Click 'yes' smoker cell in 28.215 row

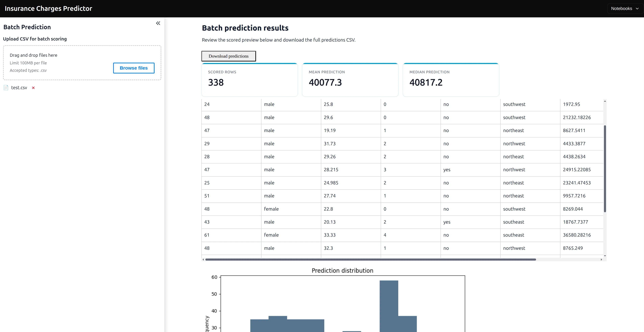tap(470, 170)
